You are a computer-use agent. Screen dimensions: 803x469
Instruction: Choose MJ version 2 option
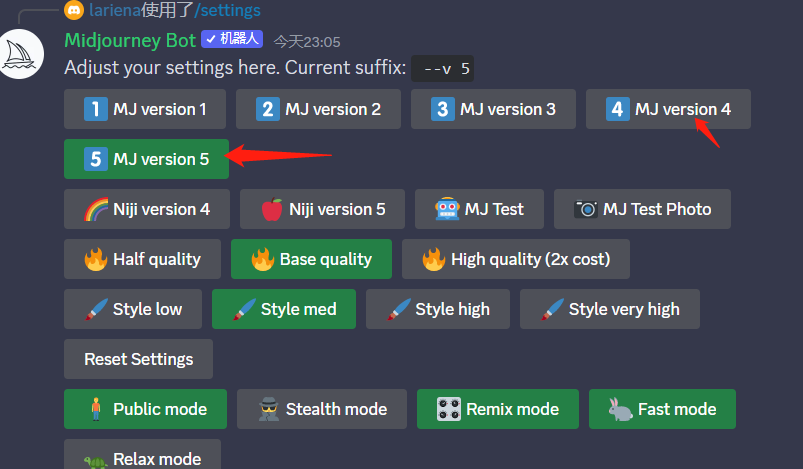point(318,109)
